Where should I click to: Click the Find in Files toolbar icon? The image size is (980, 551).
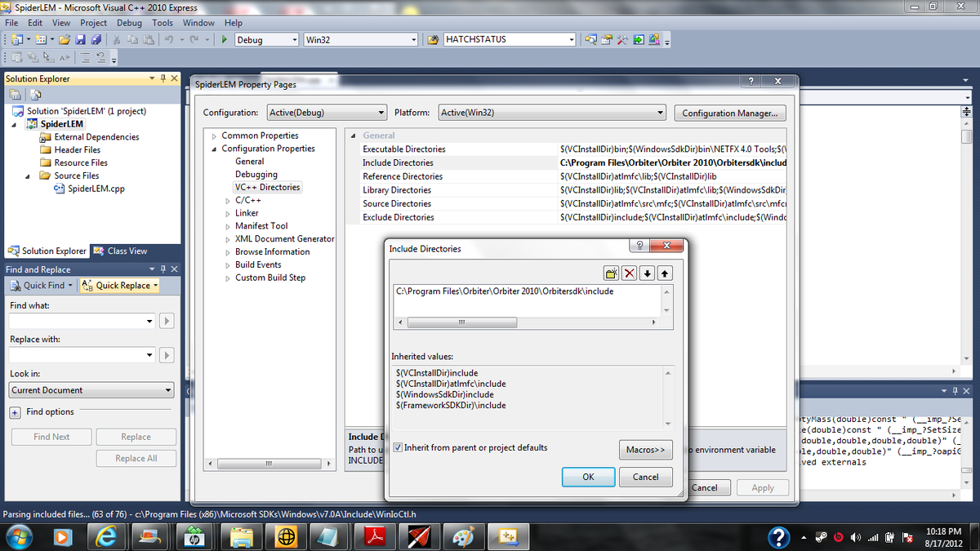pos(433,39)
